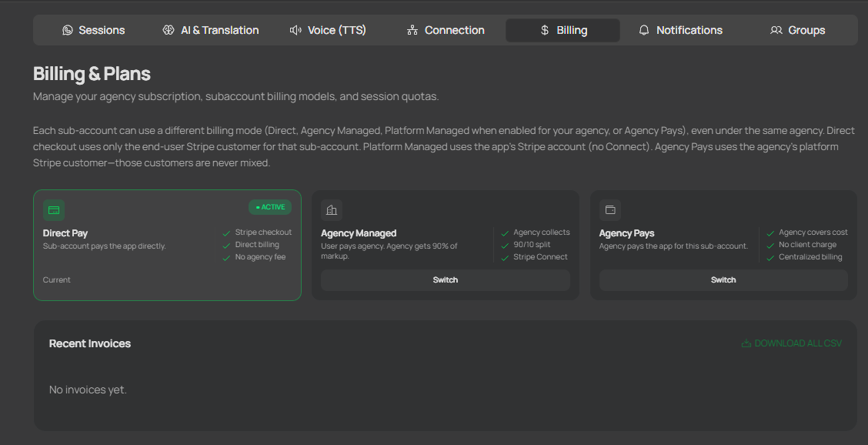Click the No invoices yet message
The height and width of the screenshot is (445, 868).
pyautogui.click(x=88, y=390)
